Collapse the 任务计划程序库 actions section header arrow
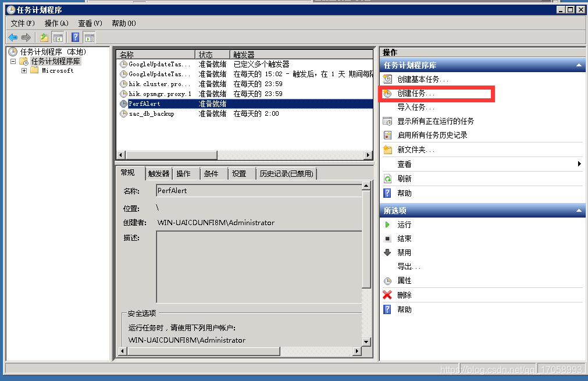Image resolution: width=588 pixels, height=381 pixels. [579, 65]
